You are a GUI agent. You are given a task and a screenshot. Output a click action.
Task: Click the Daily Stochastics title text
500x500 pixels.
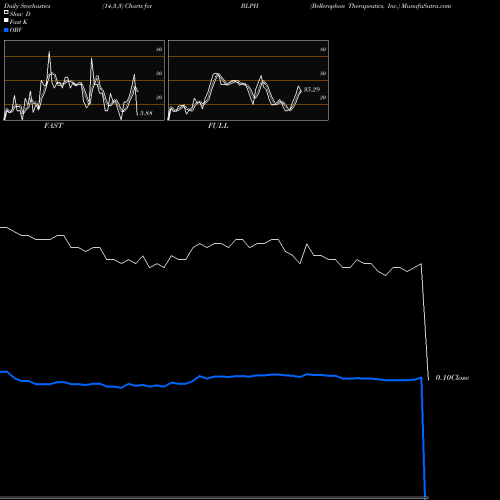click(x=27, y=6)
